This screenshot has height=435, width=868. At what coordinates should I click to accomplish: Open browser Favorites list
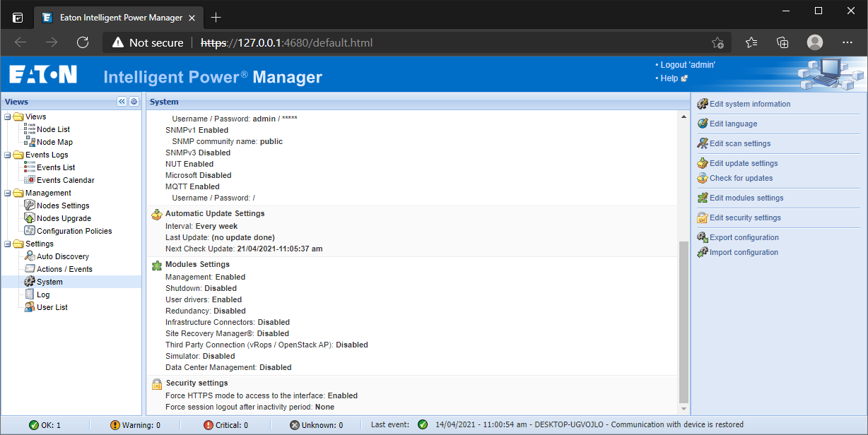751,42
